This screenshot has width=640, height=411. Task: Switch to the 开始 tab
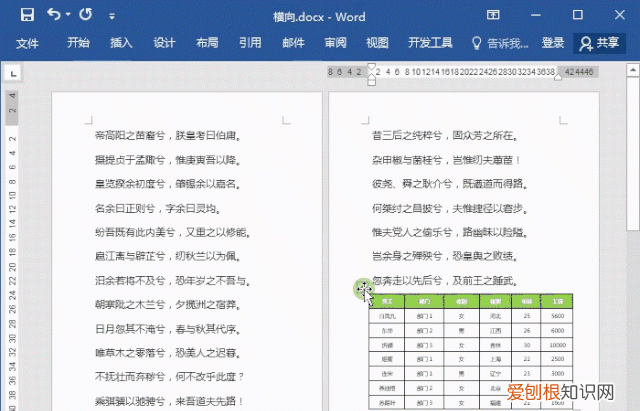click(78, 43)
